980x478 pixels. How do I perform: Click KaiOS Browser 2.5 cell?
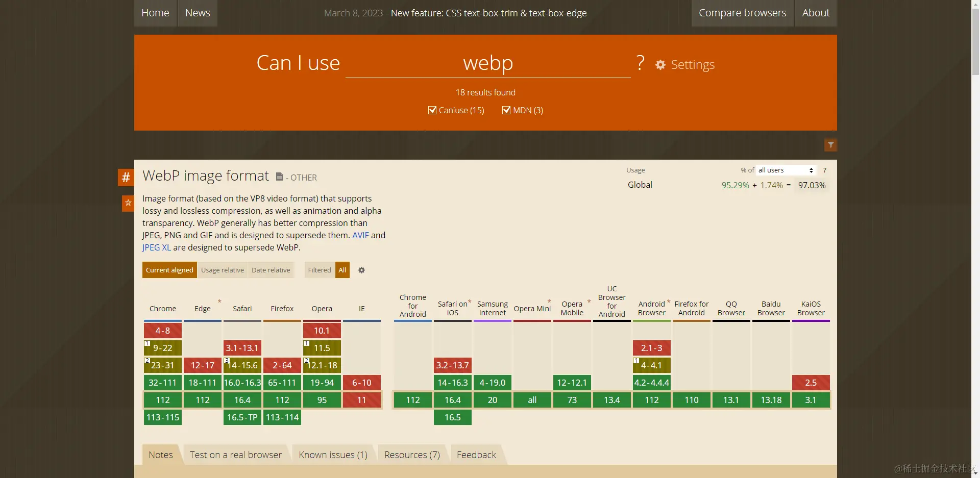pos(811,383)
